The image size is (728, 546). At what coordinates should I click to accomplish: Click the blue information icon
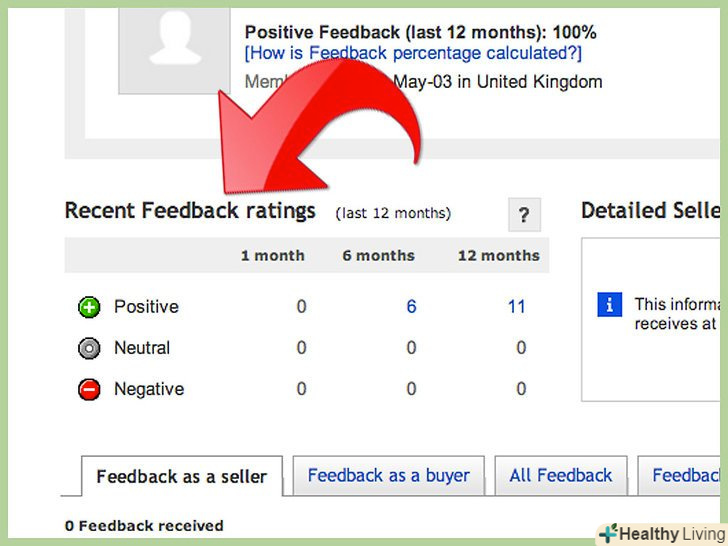(609, 305)
